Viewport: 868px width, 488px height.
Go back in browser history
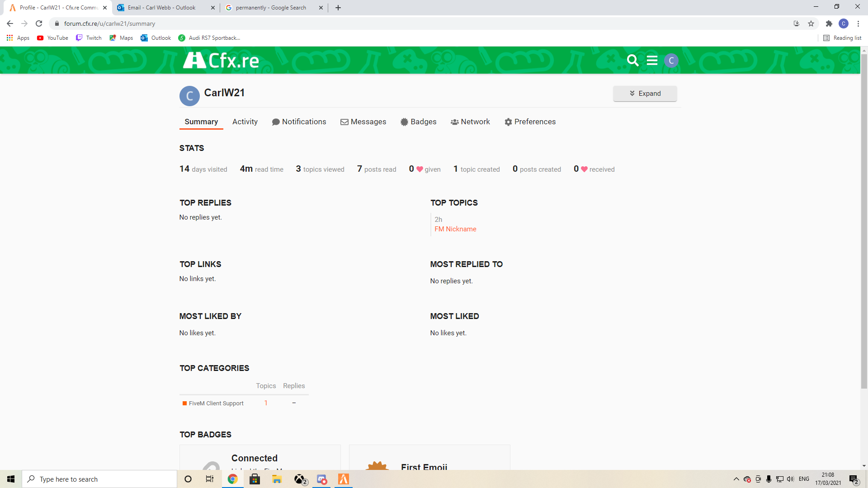tap(10, 23)
